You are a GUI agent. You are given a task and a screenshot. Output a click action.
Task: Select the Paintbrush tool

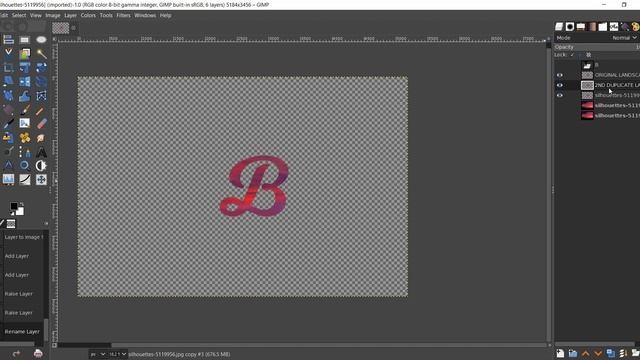click(x=24, y=110)
